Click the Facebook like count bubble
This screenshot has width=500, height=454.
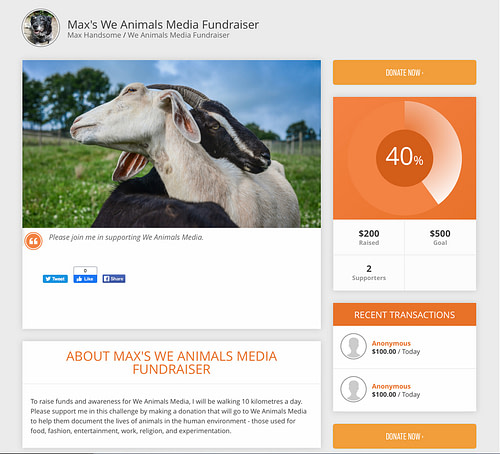(x=85, y=270)
